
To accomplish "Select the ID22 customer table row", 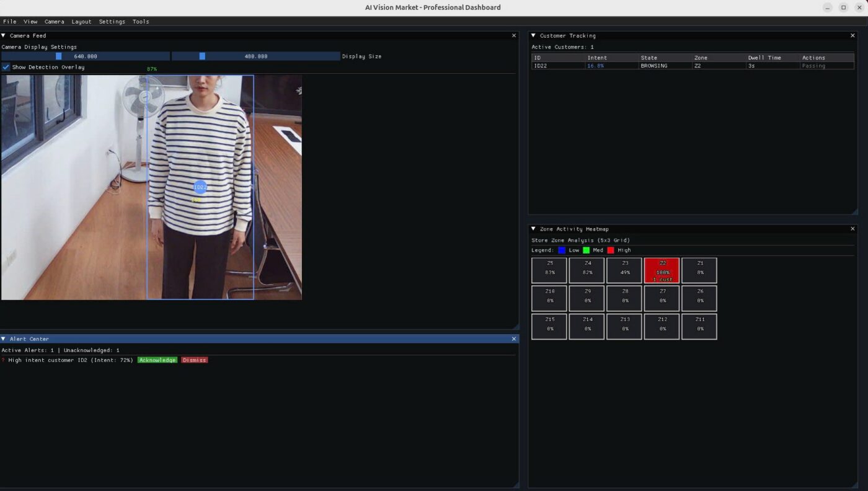I will coord(693,66).
